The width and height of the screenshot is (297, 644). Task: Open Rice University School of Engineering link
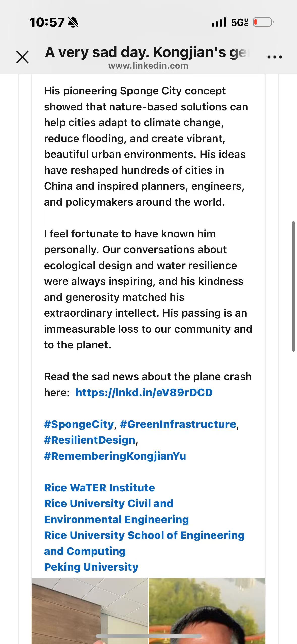coord(144,535)
